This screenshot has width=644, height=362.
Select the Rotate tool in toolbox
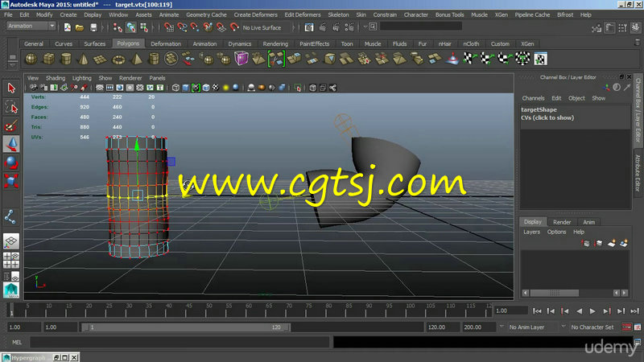pyautogui.click(x=11, y=162)
